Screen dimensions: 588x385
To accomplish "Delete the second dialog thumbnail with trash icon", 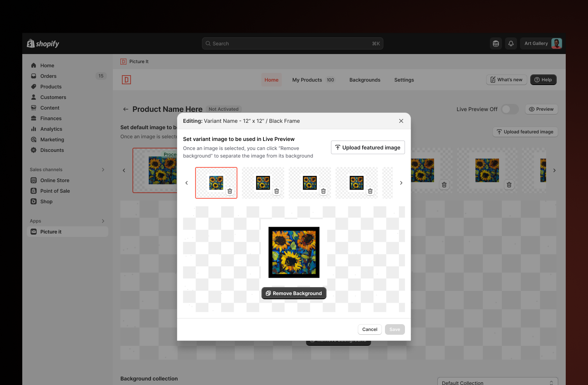I will pos(277,191).
